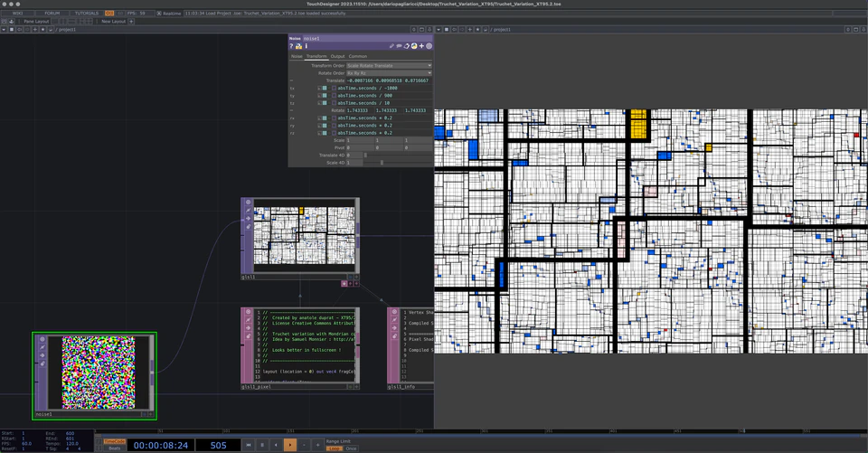This screenshot has width=868, height=453.
Task: Toggle rx expression mode square
Action: [325, 118]
